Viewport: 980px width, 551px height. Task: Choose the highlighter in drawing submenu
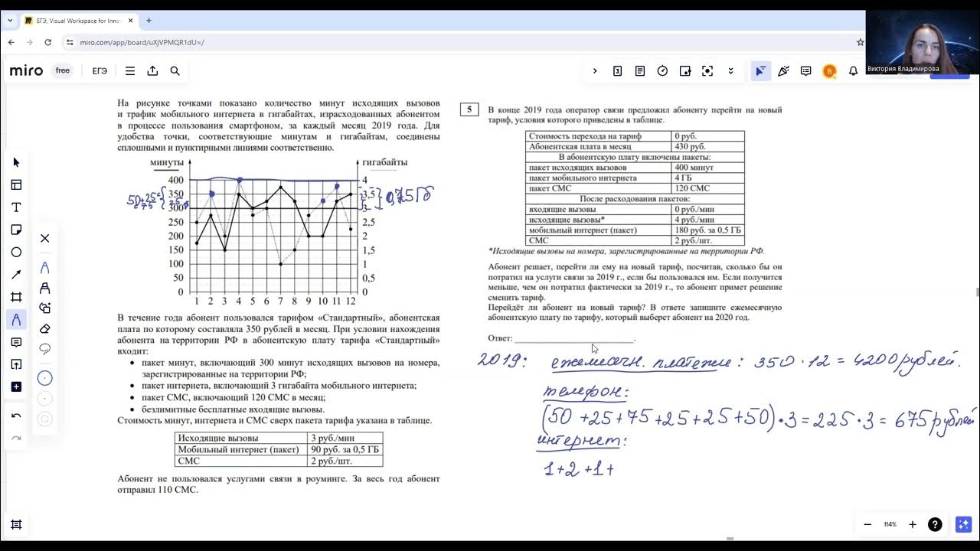(x=44, y=288)
